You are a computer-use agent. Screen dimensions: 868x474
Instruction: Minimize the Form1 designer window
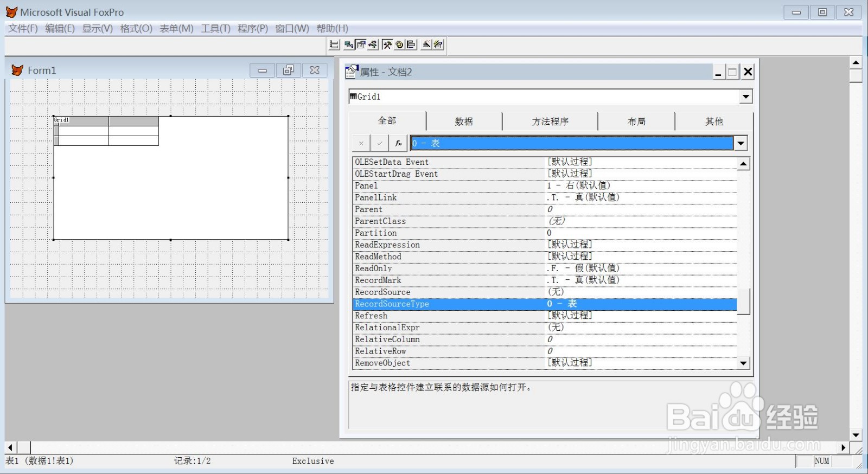pyautogui.click(x=263, y=70)
